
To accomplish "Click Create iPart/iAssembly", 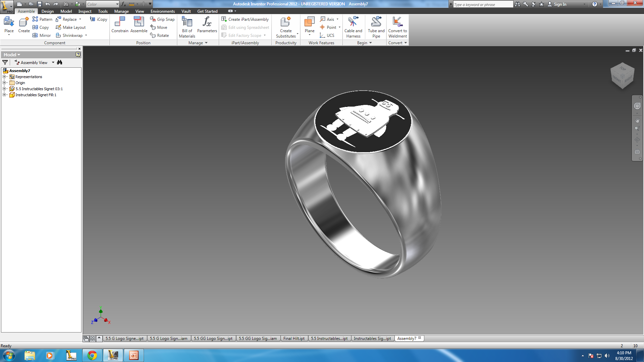I will pos(245,19).
